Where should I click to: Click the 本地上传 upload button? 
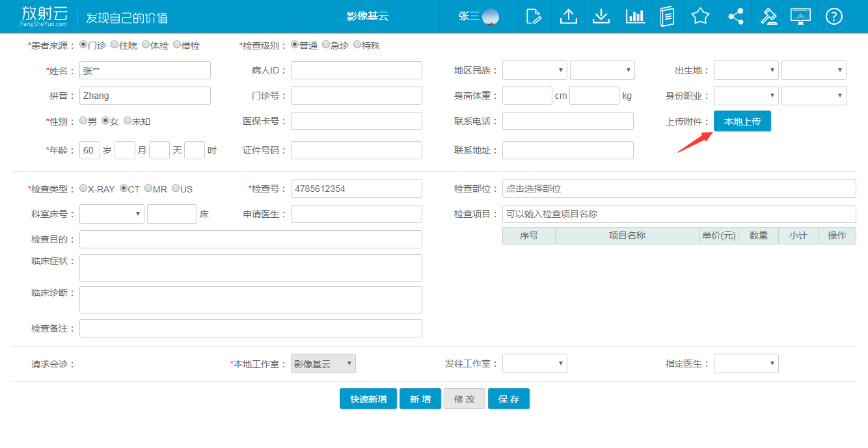pyautogui.click(x=742, y=122)
